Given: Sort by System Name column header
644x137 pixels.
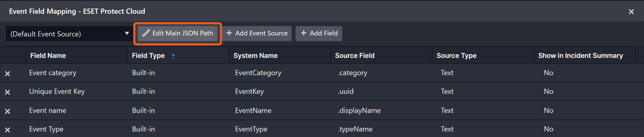Looking at the screenshot, I should tap(255, 56).
